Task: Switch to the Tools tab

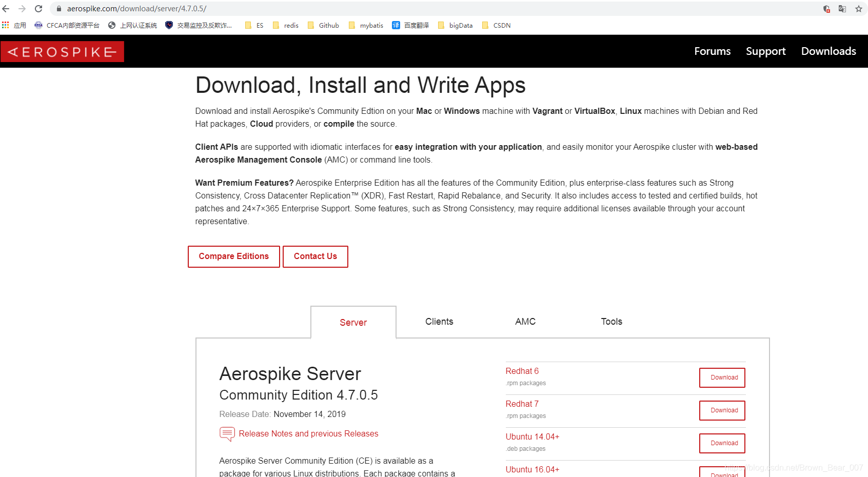Action: [x=611, y=322]
